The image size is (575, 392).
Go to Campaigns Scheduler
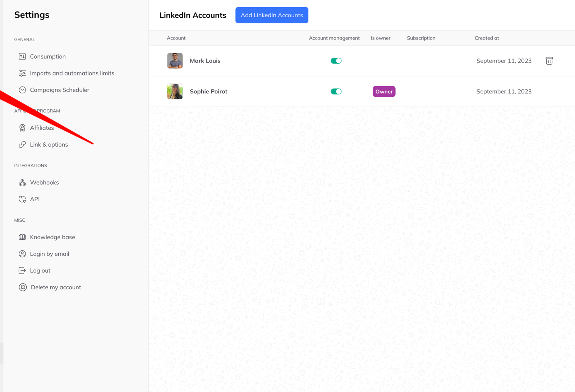(x=60, y=90)
